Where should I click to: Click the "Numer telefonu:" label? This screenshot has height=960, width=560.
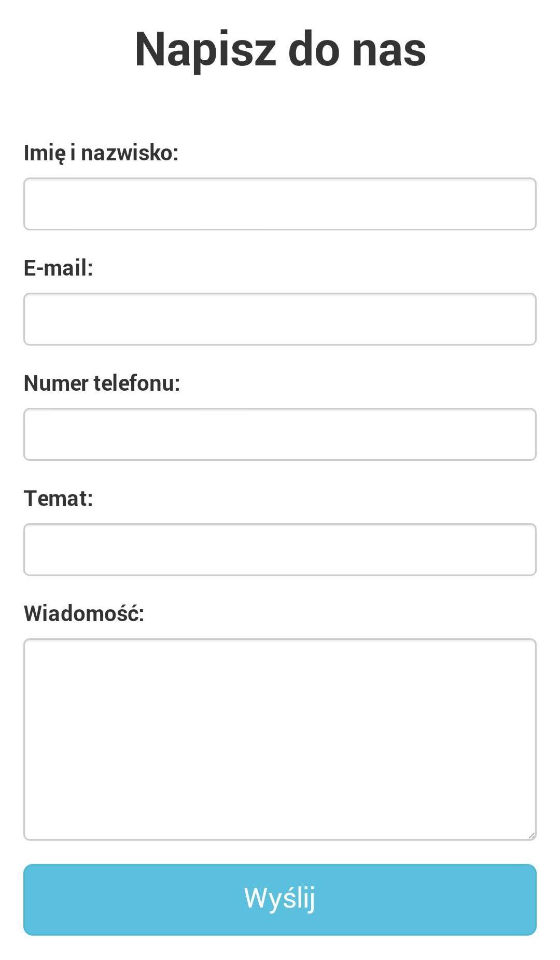102,383
